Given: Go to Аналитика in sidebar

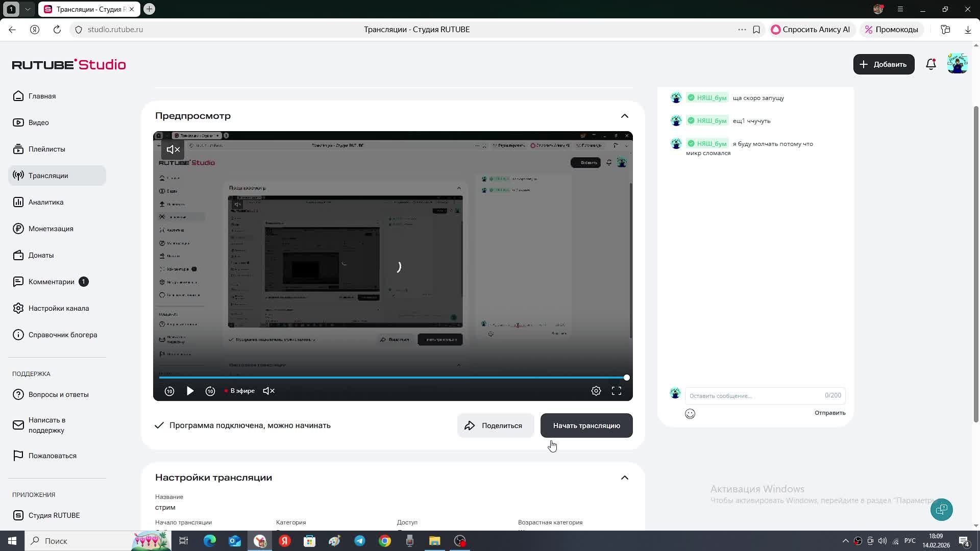Looking at the screenshot, I should pyautogui.click(x=46, y=202).
